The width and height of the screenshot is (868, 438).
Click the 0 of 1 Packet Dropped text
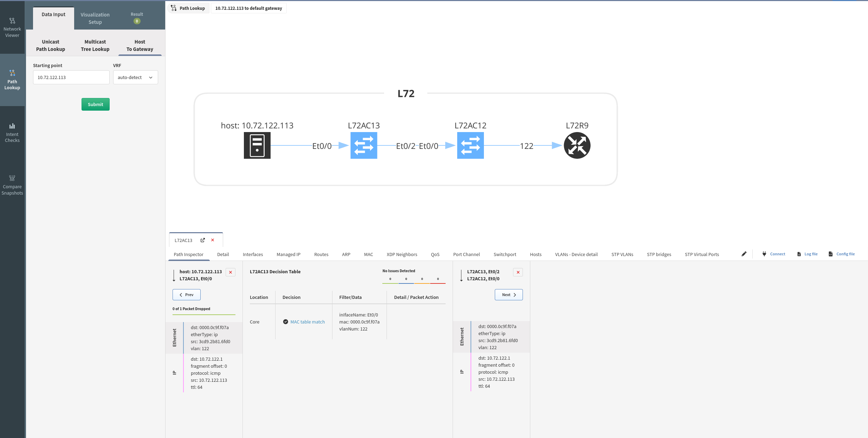[191, 309]
